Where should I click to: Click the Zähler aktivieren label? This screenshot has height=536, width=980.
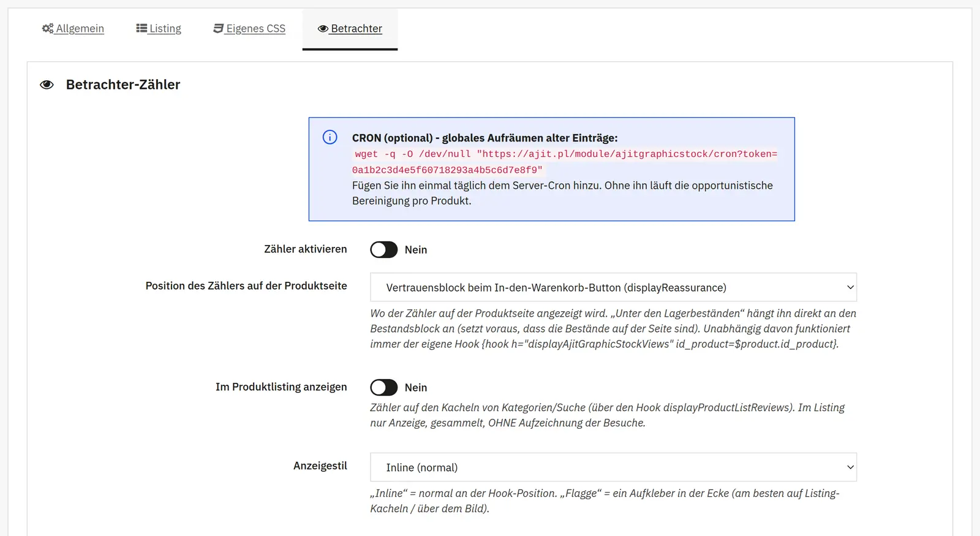tap(305, 249)
